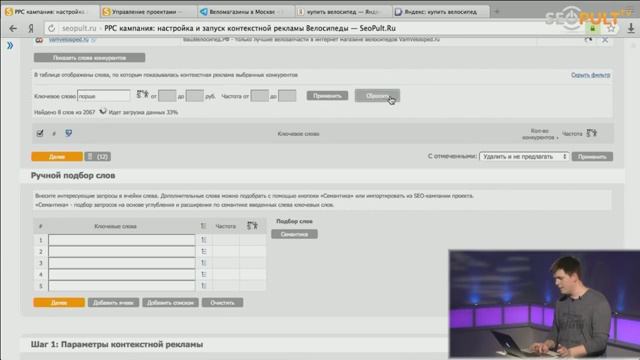Click the list icon in manual table header
This screenshot has height=360, width=640.
(204, 226)
